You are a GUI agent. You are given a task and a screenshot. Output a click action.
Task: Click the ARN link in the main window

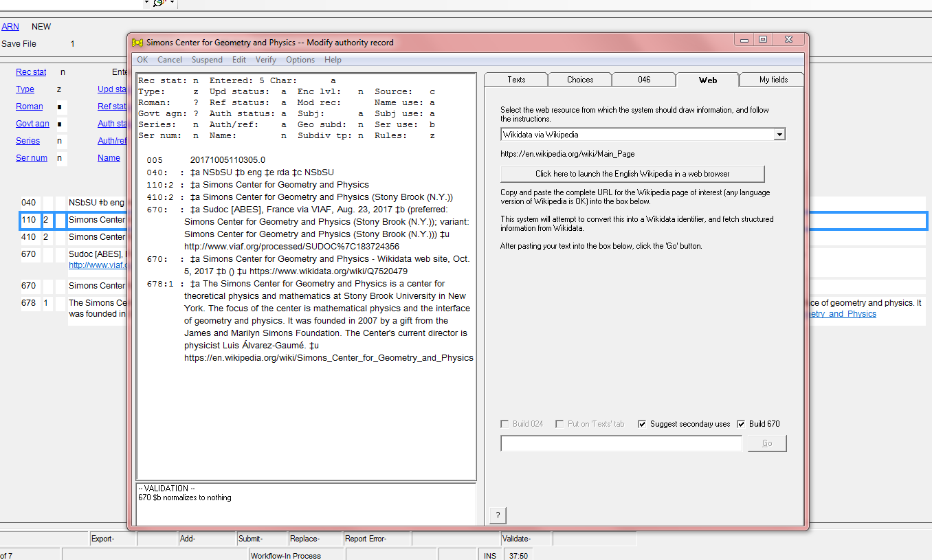click(10, 27)
